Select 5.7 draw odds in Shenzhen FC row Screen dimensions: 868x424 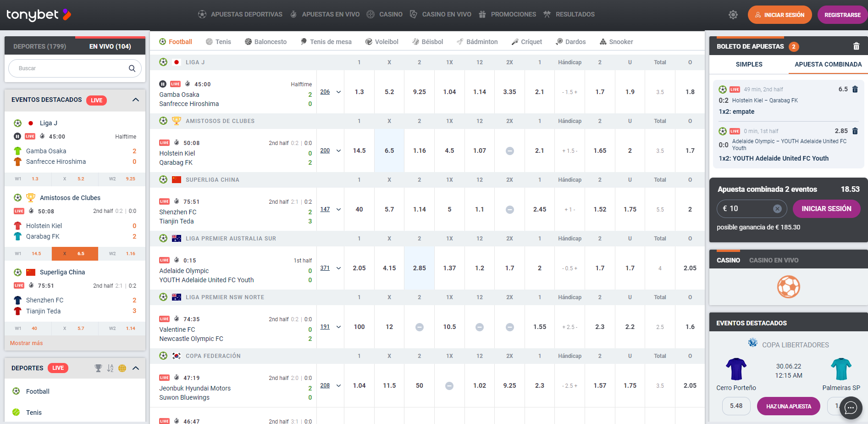(389, 209)
